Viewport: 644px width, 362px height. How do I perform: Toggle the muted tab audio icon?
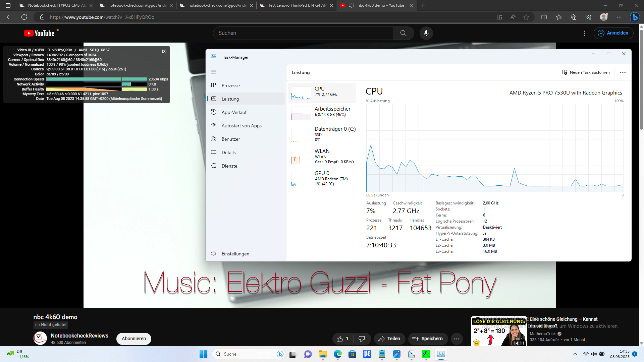[x=351, y=5]
